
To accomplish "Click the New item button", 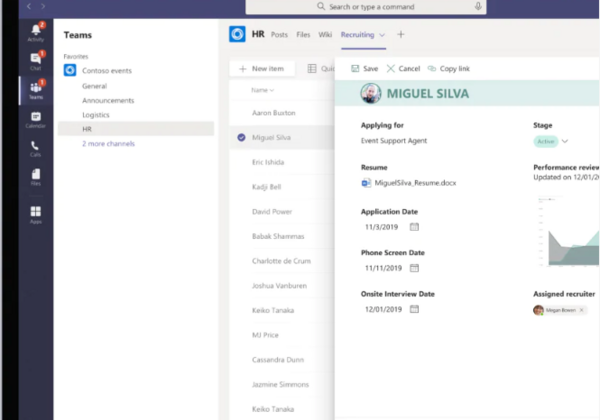I will pos(262,69).
